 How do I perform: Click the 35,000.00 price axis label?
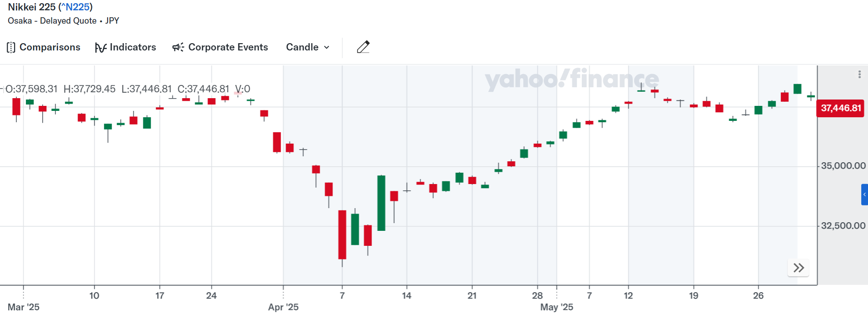(843, 166)
